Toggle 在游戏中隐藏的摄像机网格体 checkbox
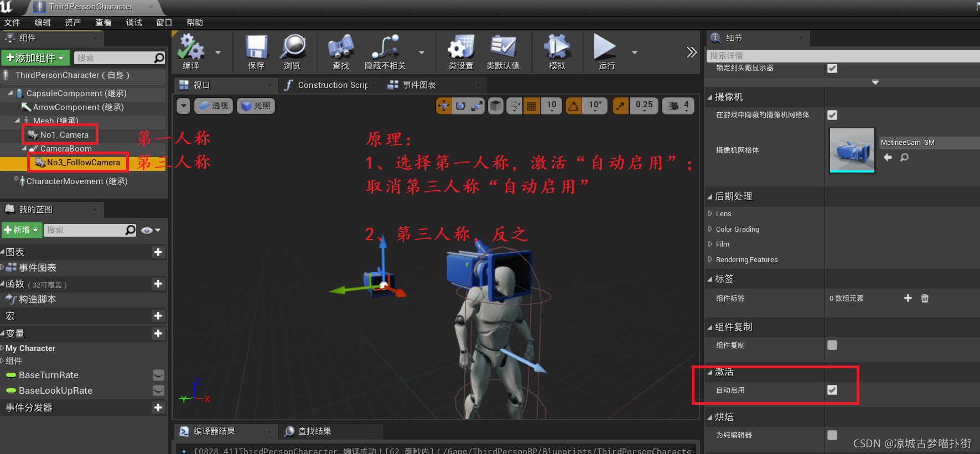 click(832, 115)
